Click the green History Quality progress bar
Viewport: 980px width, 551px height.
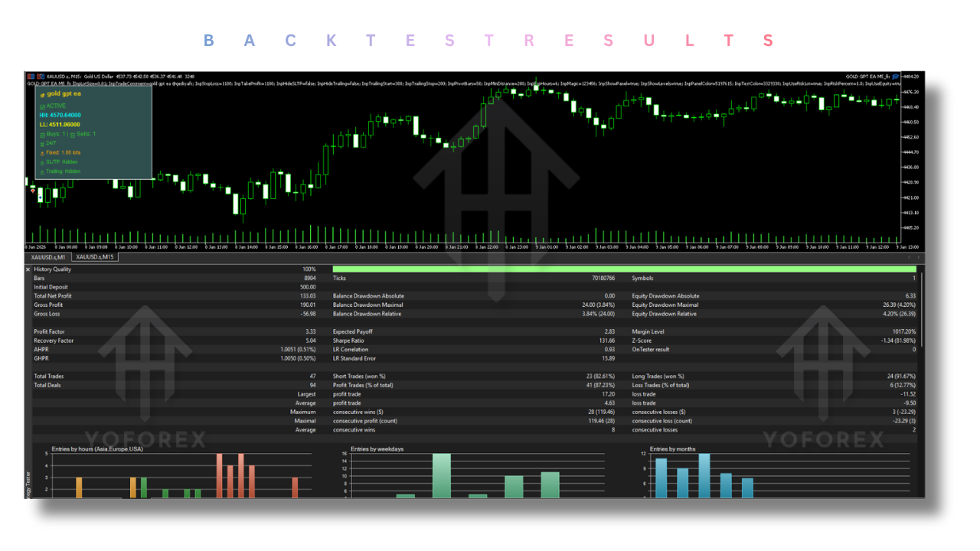pos(624,269)
